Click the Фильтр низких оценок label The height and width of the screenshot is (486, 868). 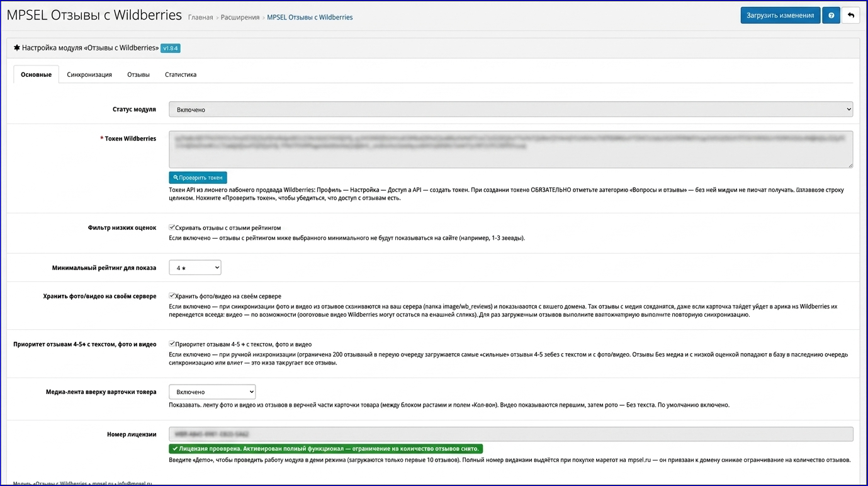(x=122, y=228)
